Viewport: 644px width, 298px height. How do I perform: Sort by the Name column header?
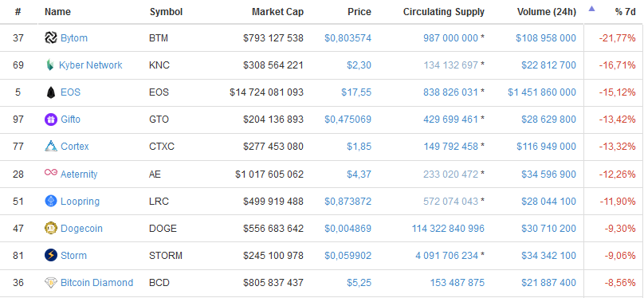coord(57,12)
